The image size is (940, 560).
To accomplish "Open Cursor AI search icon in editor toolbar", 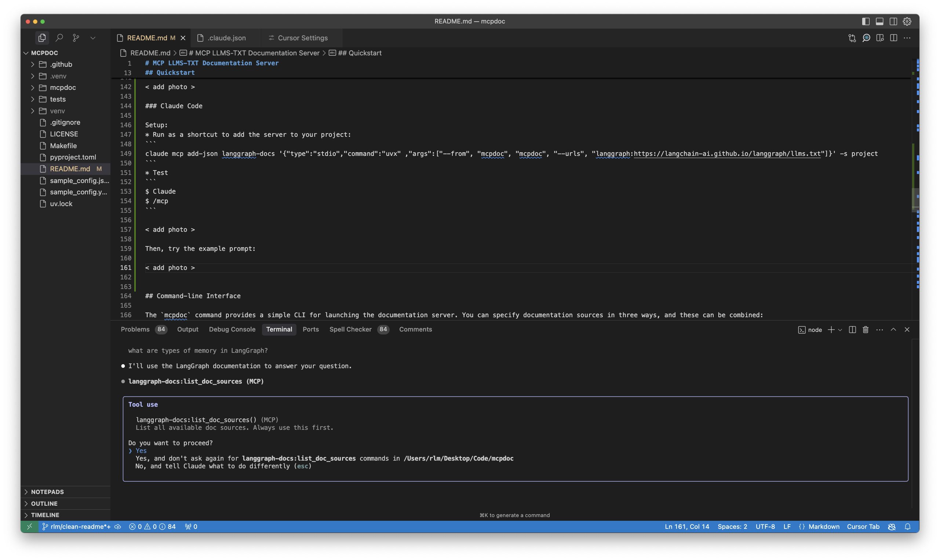I will (866, 38).
